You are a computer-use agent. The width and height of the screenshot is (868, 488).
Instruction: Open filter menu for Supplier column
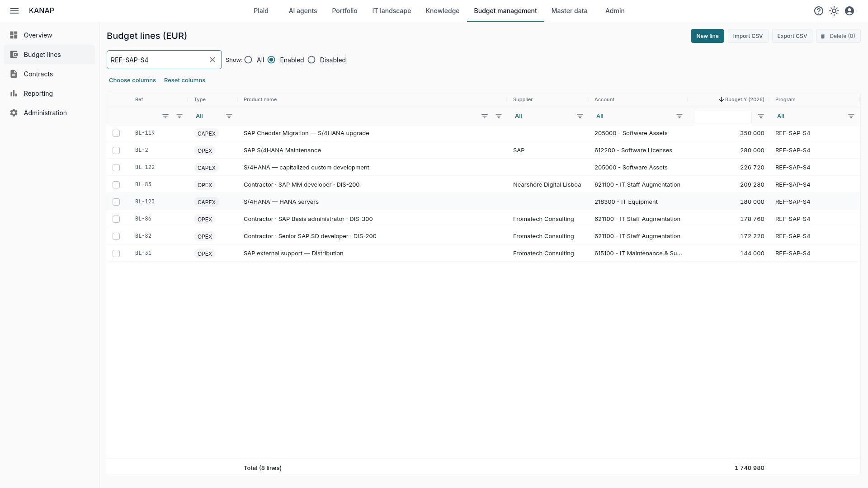[x=580, y=116]
